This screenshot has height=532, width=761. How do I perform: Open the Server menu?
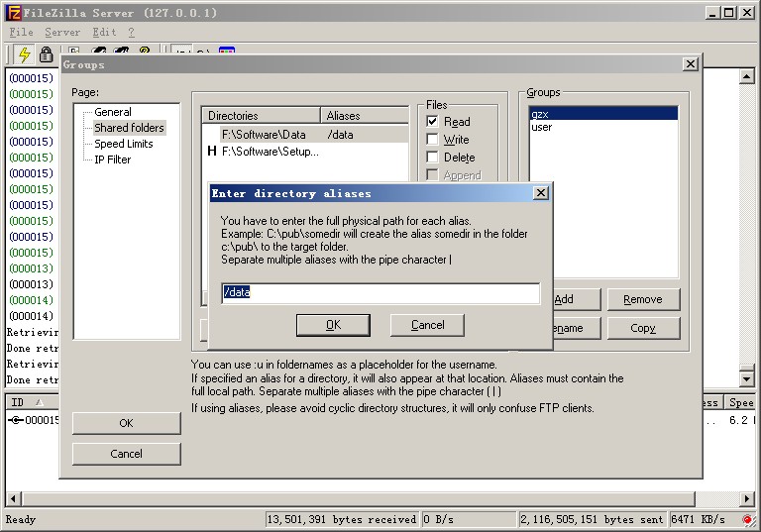click(x=62, y=32)
